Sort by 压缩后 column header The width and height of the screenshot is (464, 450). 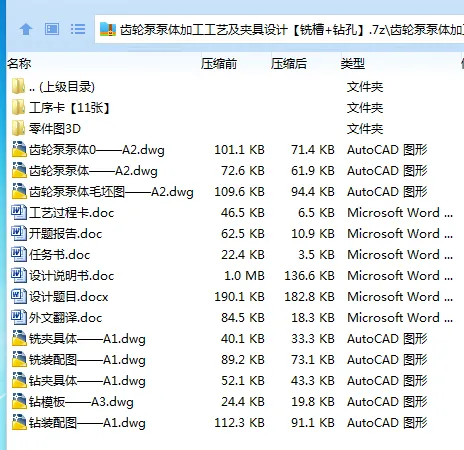click(x=289, y=63)
